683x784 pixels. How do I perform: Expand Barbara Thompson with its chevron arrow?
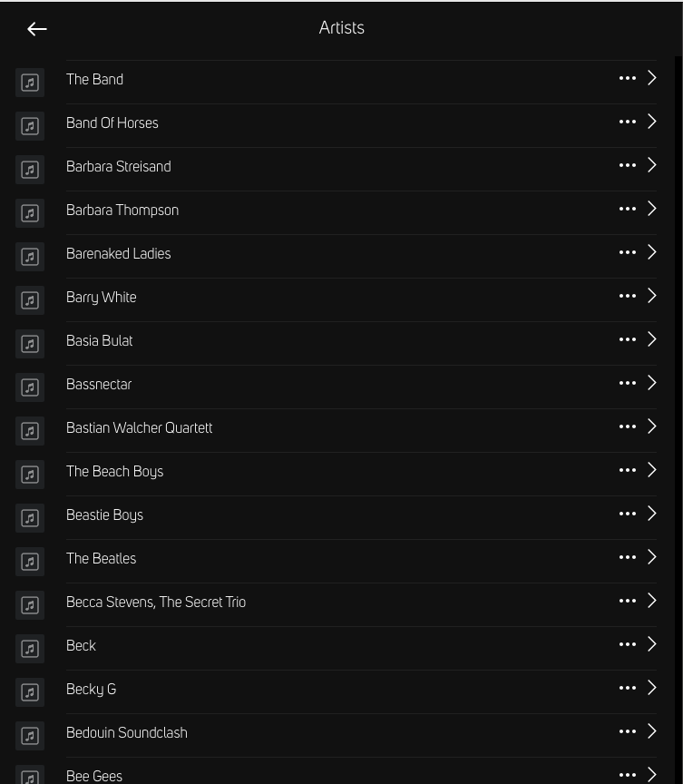click(x=652, y=209)
